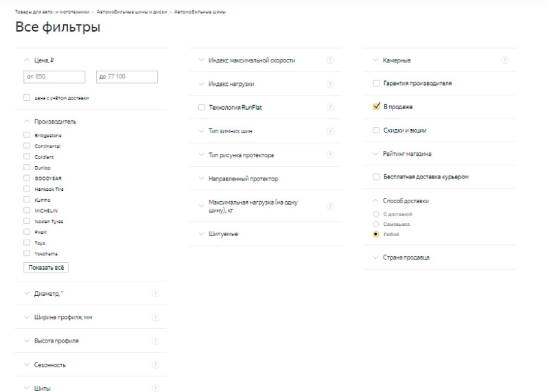Click help icon next to Камерные
The image size is (549, 392).
[505, 60]
